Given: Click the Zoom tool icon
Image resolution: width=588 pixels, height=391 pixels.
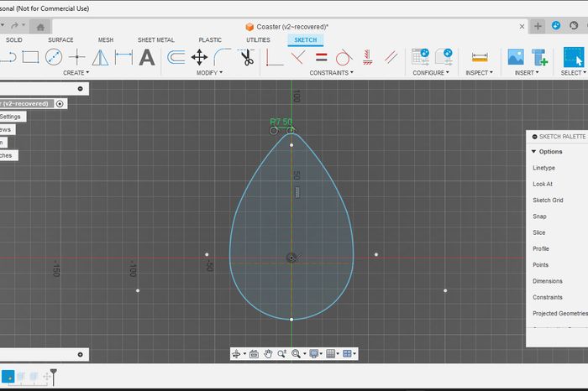Looking at the screenshot, I should 281,353.
